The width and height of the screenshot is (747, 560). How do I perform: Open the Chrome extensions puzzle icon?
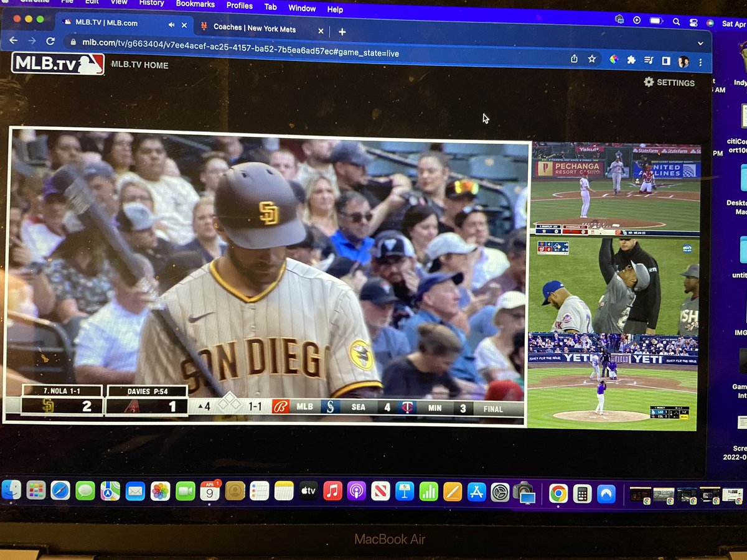[x=631, y=60]
